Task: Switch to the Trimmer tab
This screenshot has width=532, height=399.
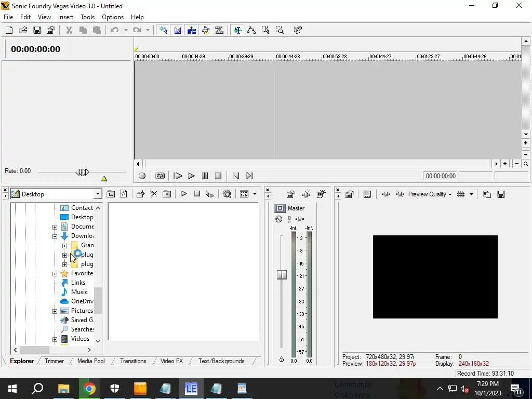Action: click(x=54, y=361)
